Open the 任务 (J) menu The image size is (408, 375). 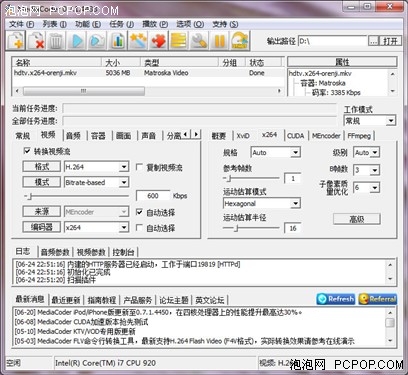click(x=121, y=24)
